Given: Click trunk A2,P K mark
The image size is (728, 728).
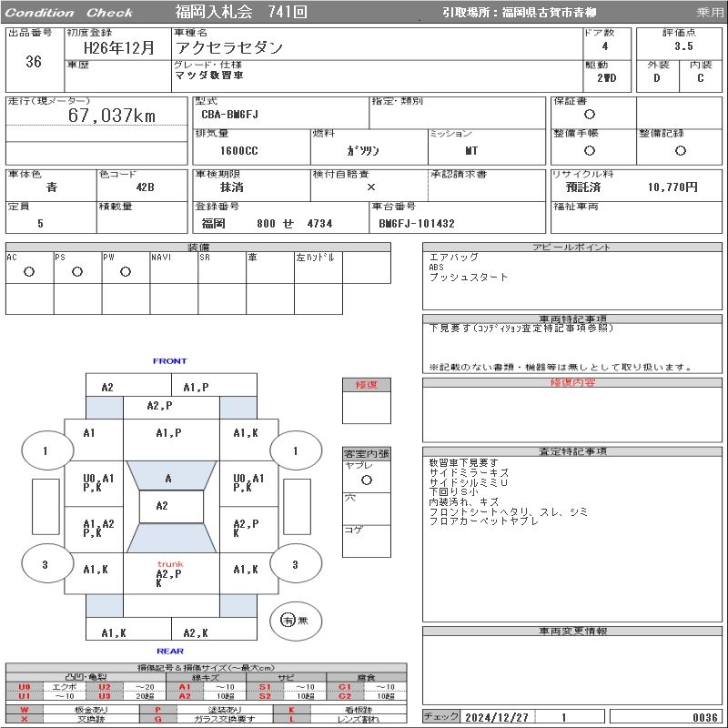Looking at the screenshot, I should click(x=168, y=578).
